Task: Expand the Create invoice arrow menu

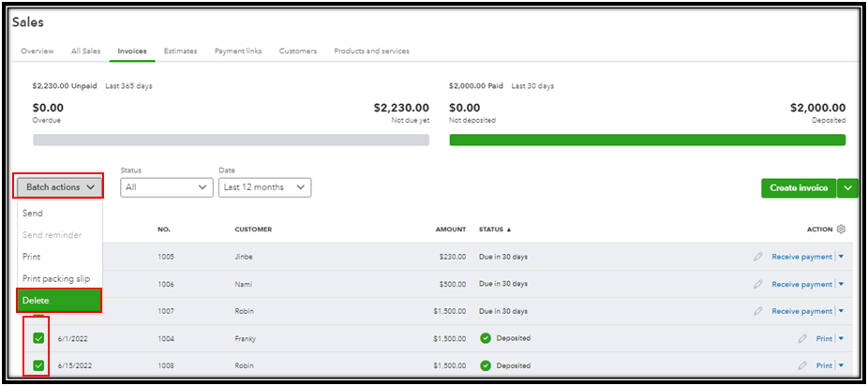Action: click(x=848, y=188)
